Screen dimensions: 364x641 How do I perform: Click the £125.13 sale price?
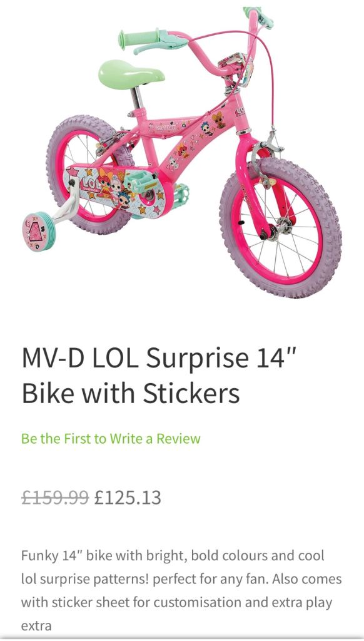128,498
